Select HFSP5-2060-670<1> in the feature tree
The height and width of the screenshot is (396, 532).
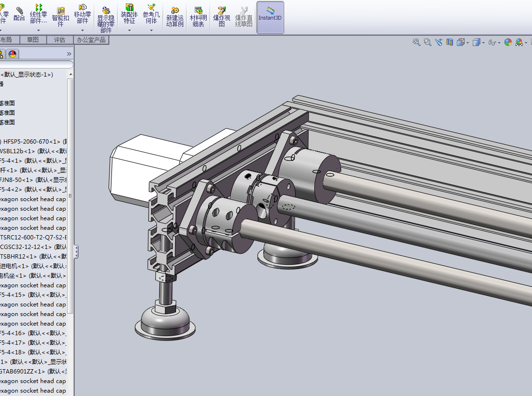[x=33, y=142]
